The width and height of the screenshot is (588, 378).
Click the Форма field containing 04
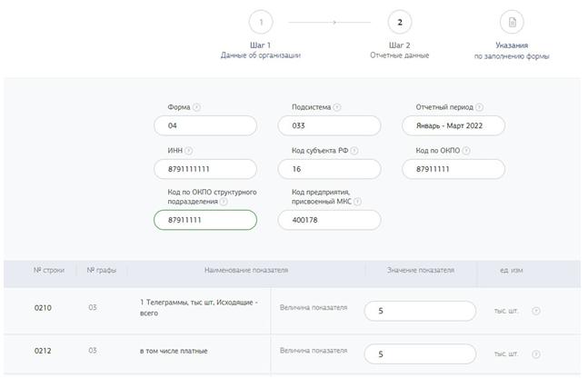[x=205, y=126]
